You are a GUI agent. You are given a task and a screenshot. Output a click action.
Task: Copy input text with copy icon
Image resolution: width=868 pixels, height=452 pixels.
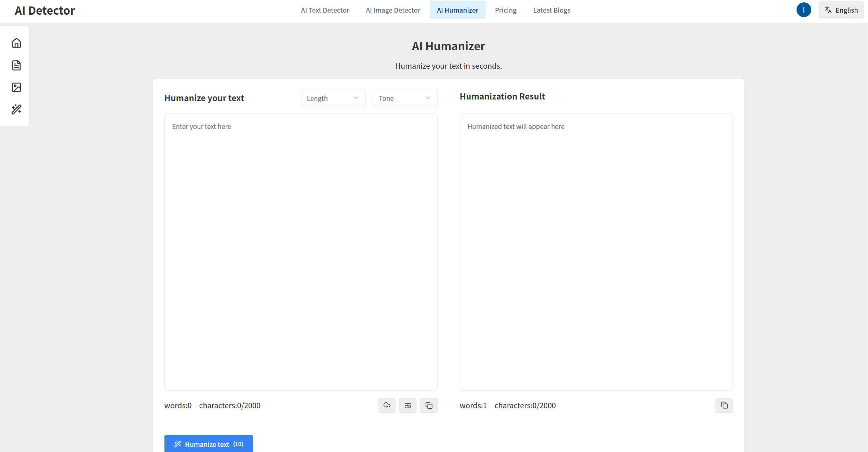click(x=429, y=406)
